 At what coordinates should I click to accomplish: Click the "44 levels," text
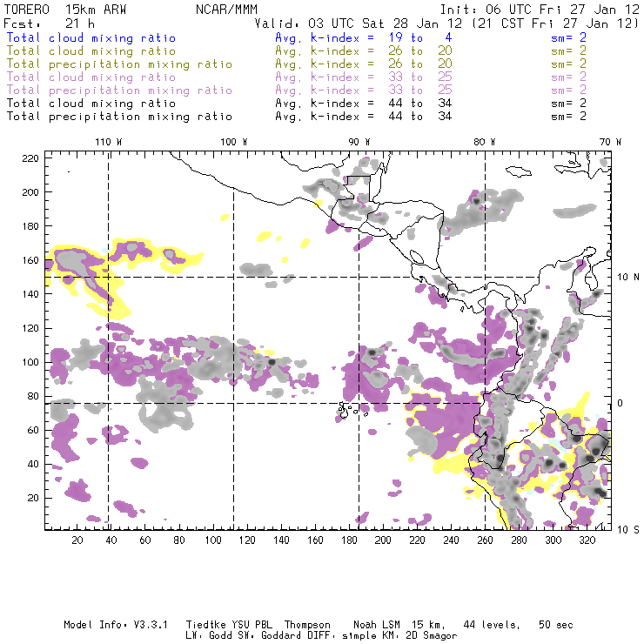(x=492, y=625)
